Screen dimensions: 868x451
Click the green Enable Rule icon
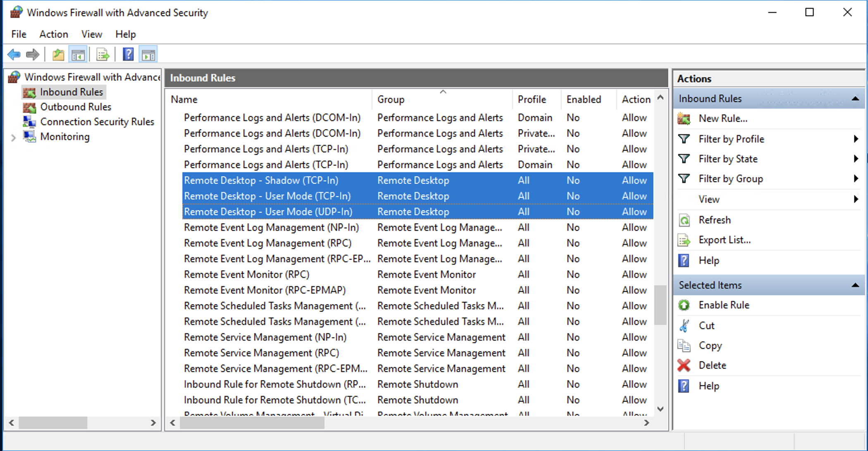684,305
